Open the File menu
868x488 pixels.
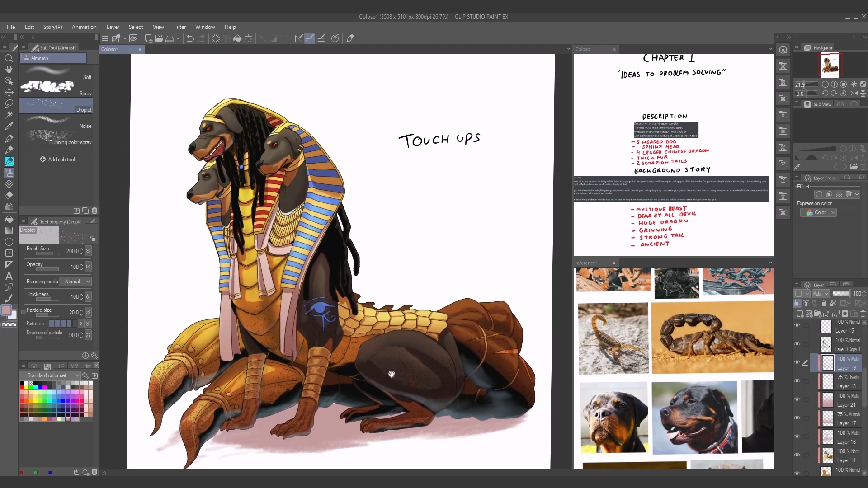tap(11, 27)
